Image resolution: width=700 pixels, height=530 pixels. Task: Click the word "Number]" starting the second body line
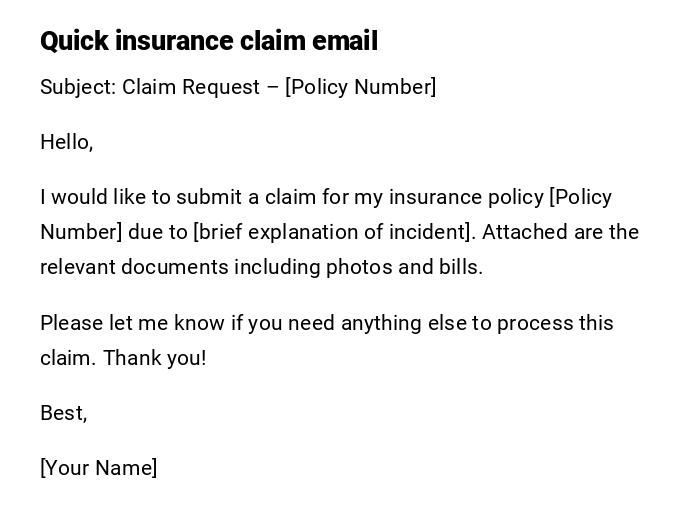[x=81, y=232]
